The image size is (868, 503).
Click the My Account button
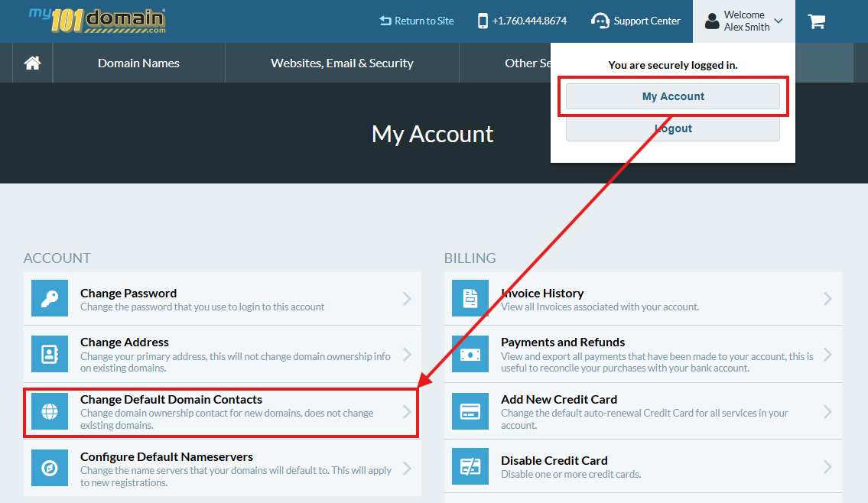[x=672, y=96]
